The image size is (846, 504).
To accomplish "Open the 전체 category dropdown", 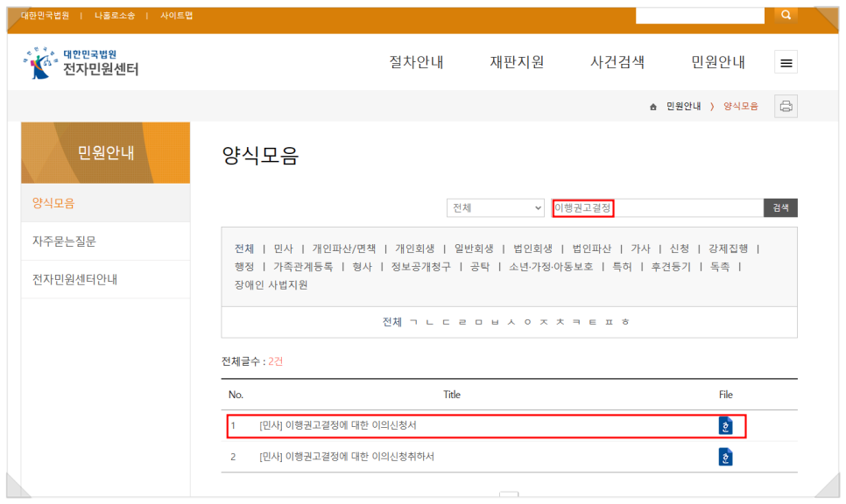I will point(495,207).
